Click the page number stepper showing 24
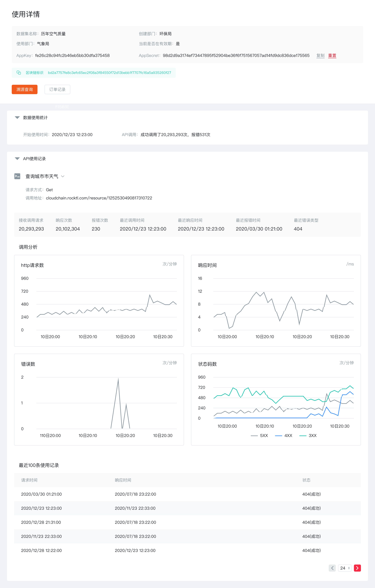This screenshot has width=375, height=588. point(345,568)
